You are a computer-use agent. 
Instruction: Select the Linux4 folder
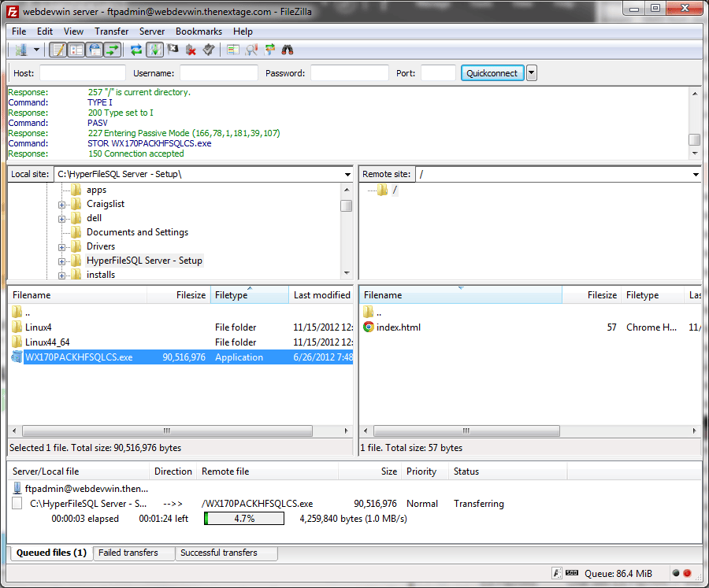point(38,327)
